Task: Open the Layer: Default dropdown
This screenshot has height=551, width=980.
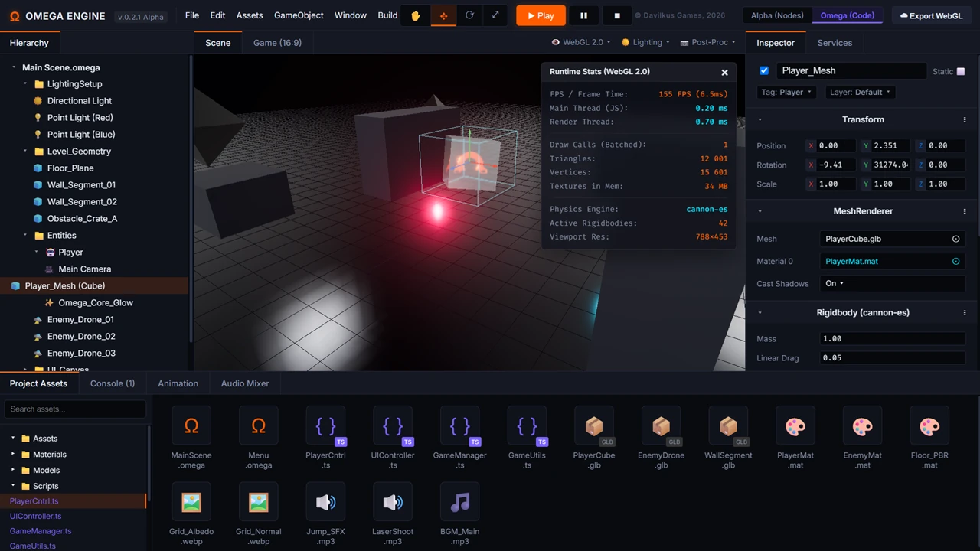Action: pyautogui.click(x=860, y=92)
